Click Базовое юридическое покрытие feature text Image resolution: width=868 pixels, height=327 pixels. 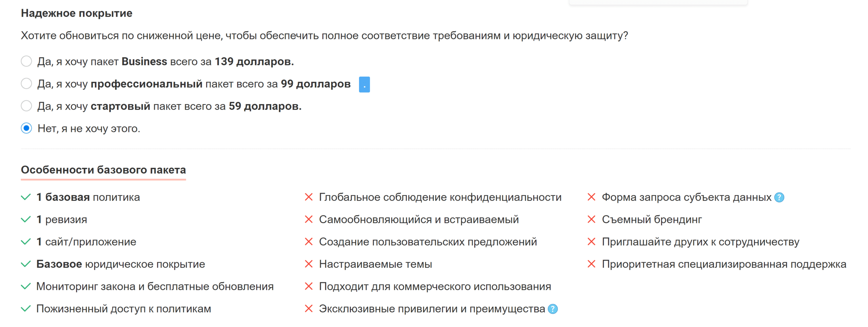click(x=120, y=264)
